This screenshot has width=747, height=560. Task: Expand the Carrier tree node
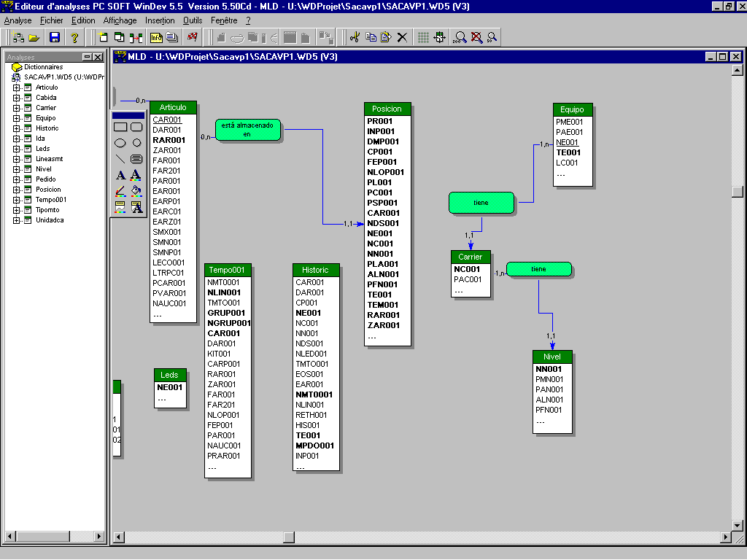[x=16, y=108]
